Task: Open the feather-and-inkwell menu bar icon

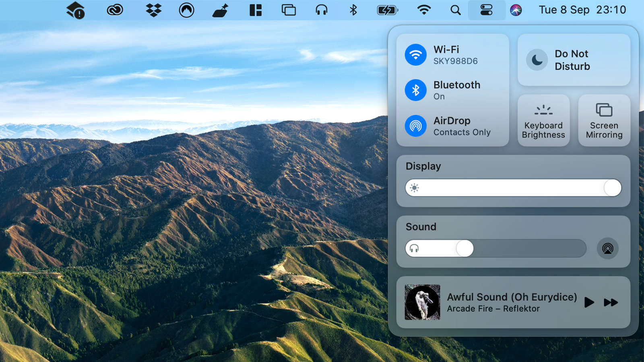Action: tap(220, 10)
